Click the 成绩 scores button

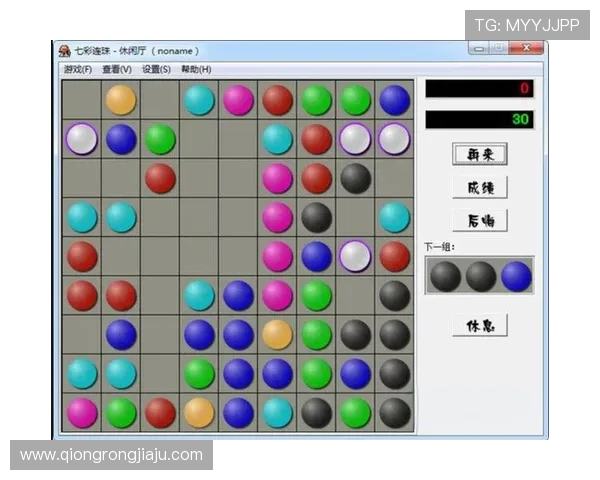click(480, 187)
